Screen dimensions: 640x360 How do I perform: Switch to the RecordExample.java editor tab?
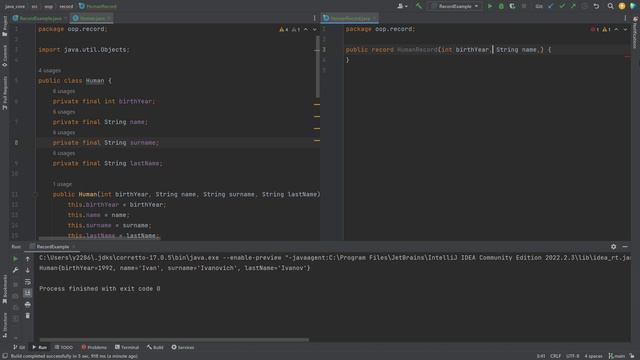(x=40, y=18)
